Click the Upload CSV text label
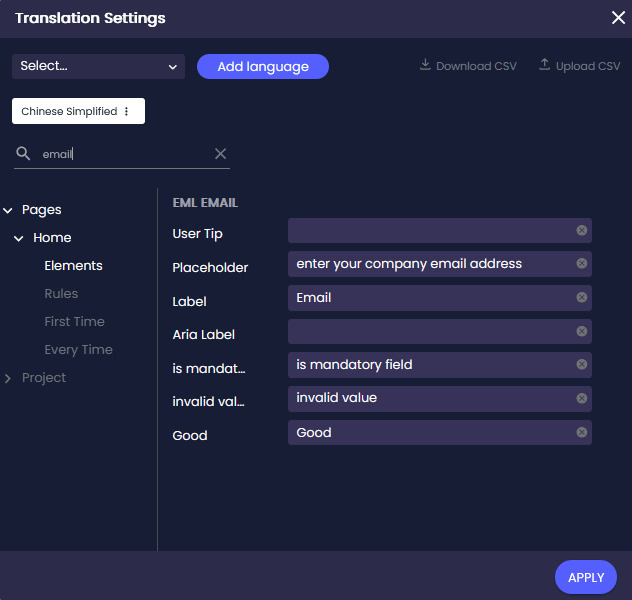The image size is (632, 600). [588, 66]
